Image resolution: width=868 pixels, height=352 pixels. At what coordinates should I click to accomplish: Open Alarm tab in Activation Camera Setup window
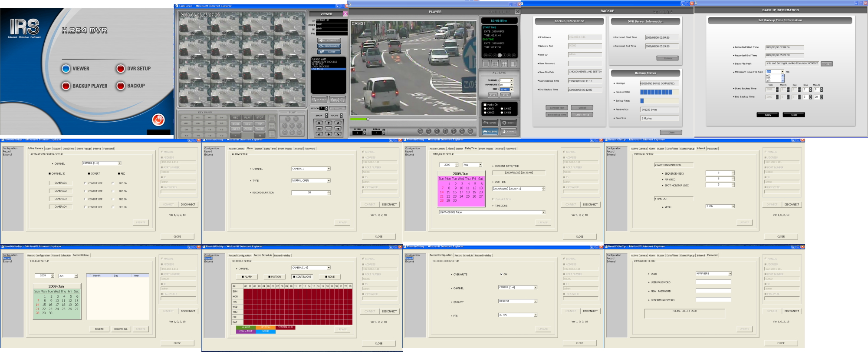[x=48, y=149]
